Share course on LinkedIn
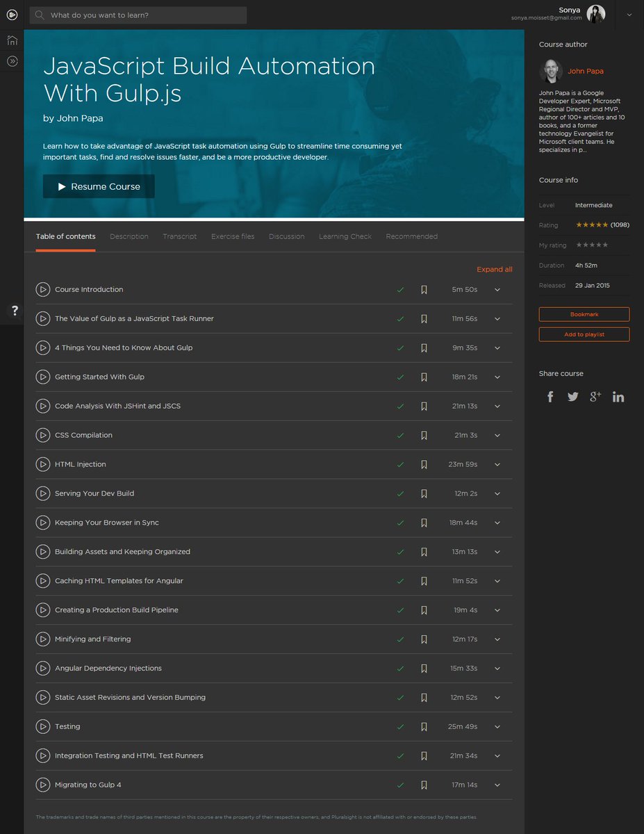This screenshot has height=834, width=644. pyautogui.click(x=618, y=397)
